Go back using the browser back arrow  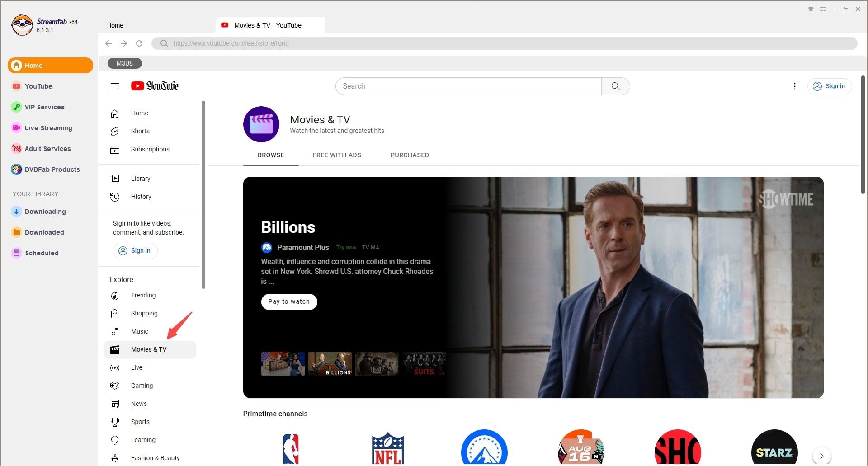108,43
